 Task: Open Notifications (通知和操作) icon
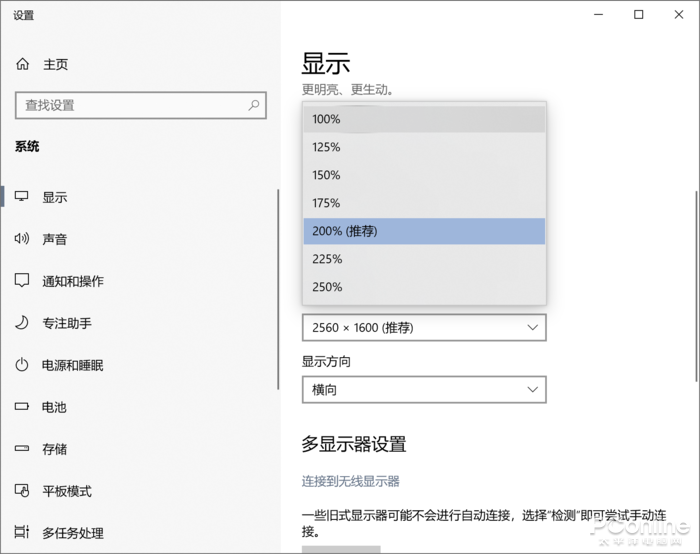(x=22, y=281)
